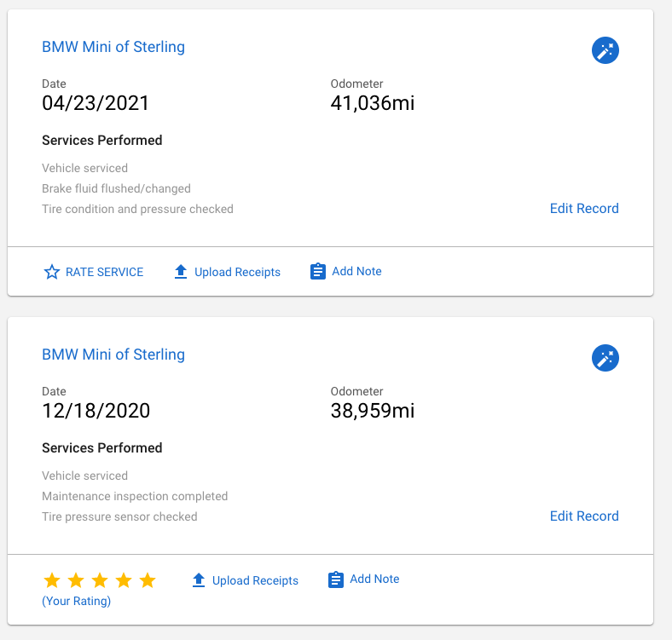Set rating to four stars on the 12/18/2020 record
This screenshot has width=672, height=640.
coord(124,580)
